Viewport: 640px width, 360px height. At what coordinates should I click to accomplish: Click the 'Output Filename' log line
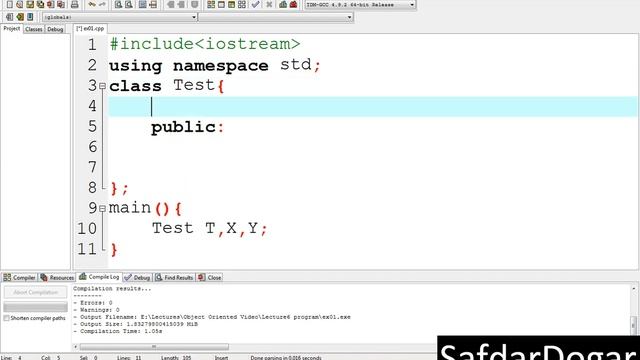(x=212, y=317)
